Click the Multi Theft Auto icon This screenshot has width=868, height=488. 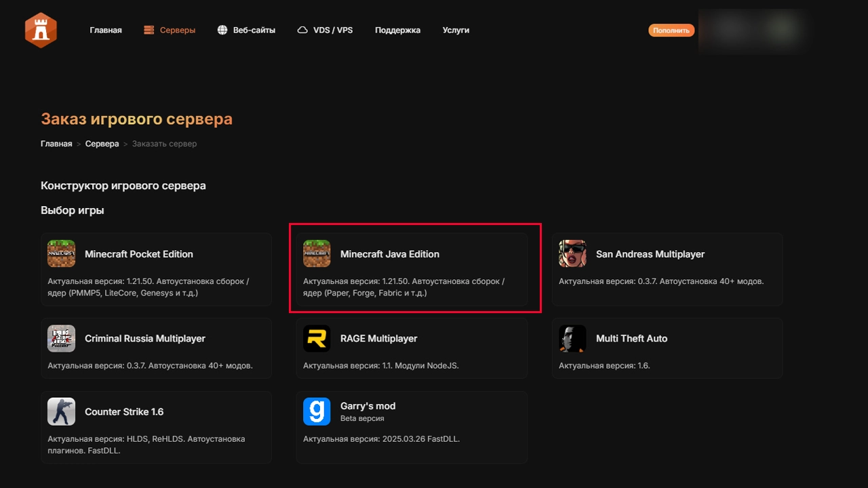572,338
